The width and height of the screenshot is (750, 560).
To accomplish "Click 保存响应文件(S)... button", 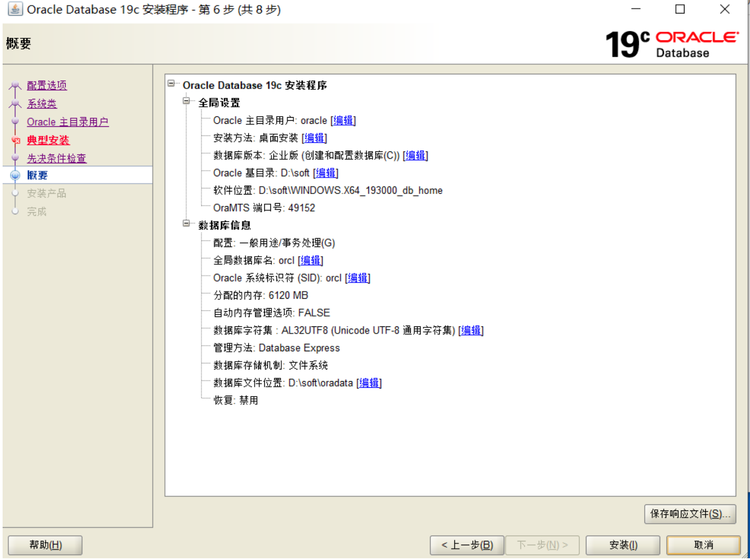I will [690, 514].
